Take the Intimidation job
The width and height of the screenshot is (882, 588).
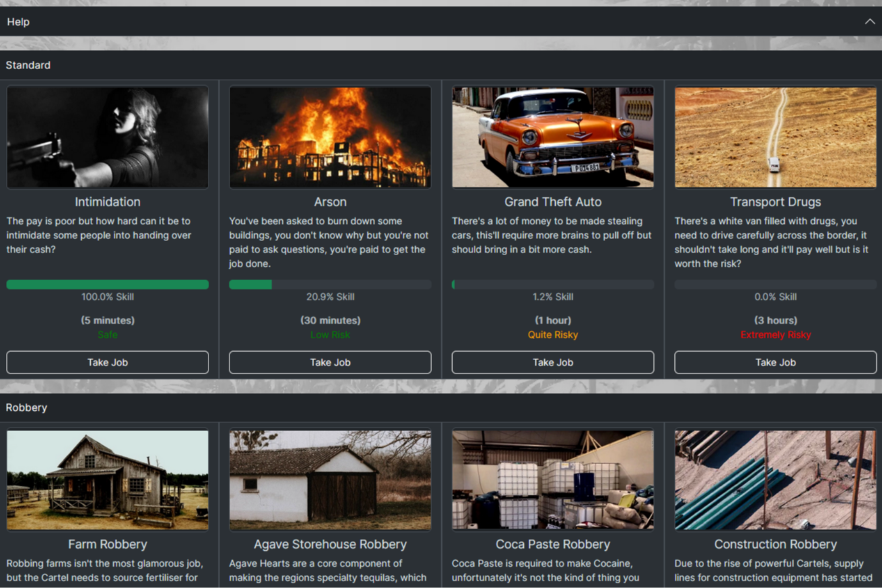107,362
